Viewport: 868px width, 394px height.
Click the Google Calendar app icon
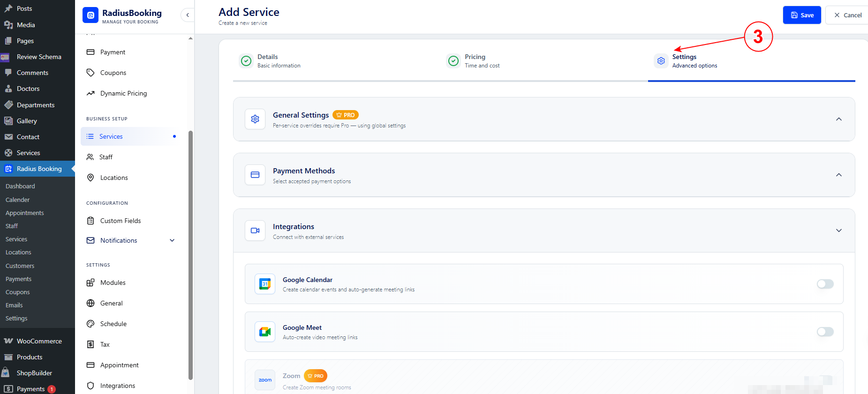(x=265, y=284)
